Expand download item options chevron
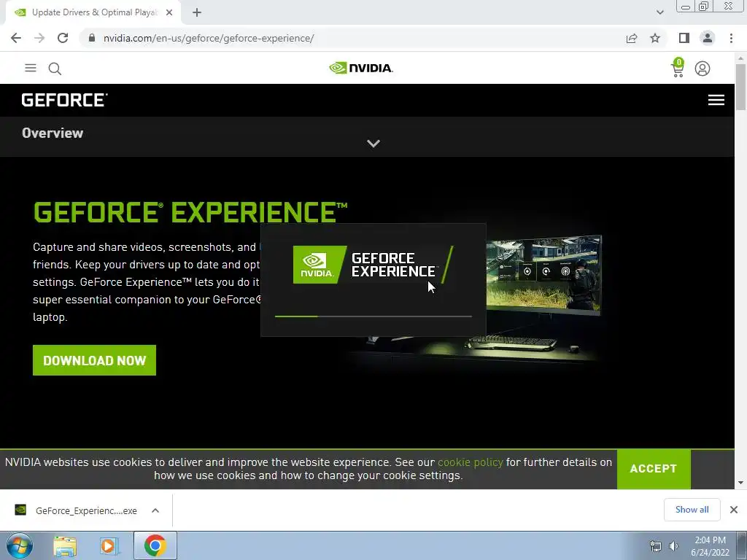The width and height of the screenshot is (747, 560). click(155, 510)
